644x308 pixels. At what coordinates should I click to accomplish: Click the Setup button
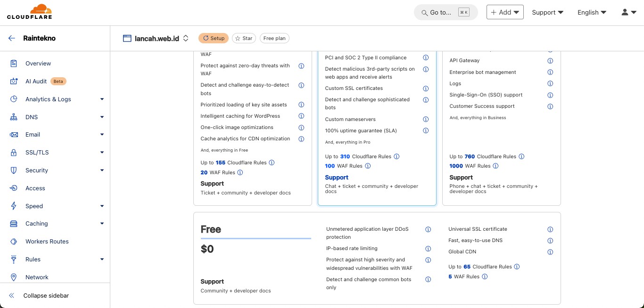(214, 38)
